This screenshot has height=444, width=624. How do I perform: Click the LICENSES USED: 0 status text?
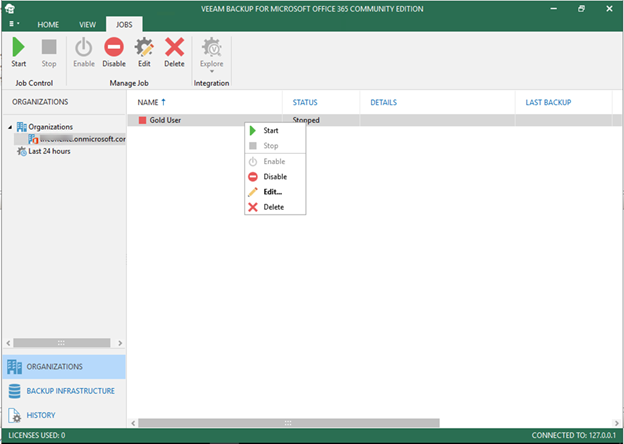coord(37,436)
